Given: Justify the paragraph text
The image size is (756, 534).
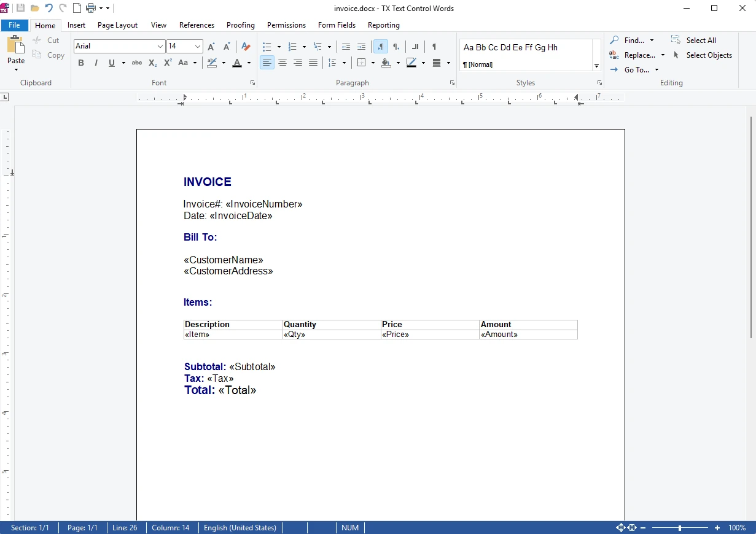Looking at the screenshot, I should click(313, 63).
